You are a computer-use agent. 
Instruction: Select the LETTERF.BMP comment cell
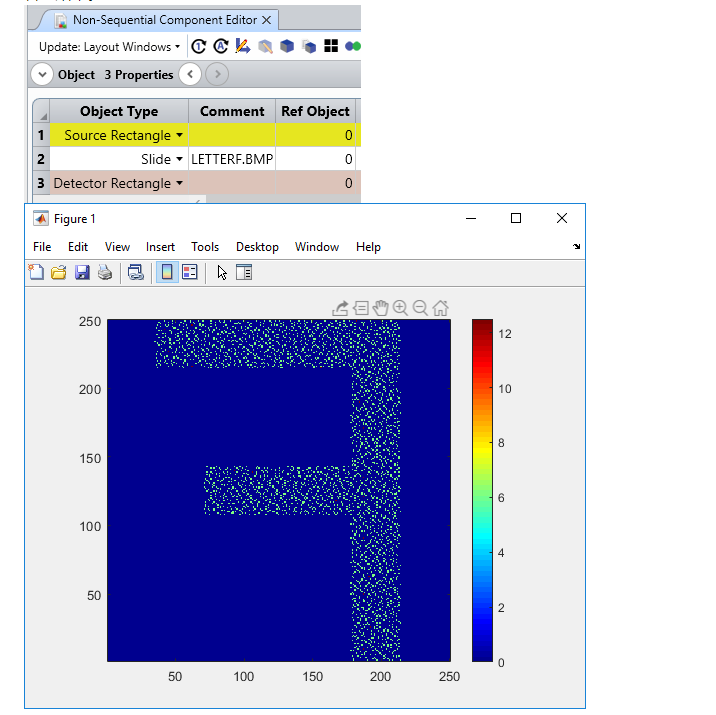pos(232,159)
